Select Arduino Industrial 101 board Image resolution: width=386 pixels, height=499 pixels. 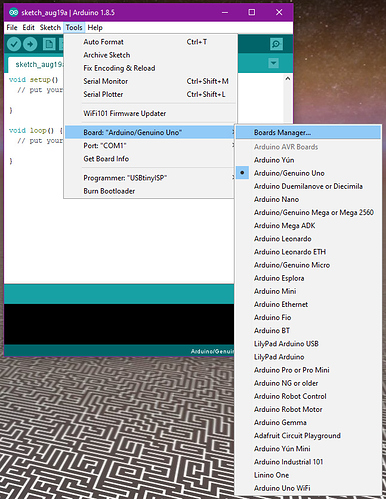[x=308, y=462]
